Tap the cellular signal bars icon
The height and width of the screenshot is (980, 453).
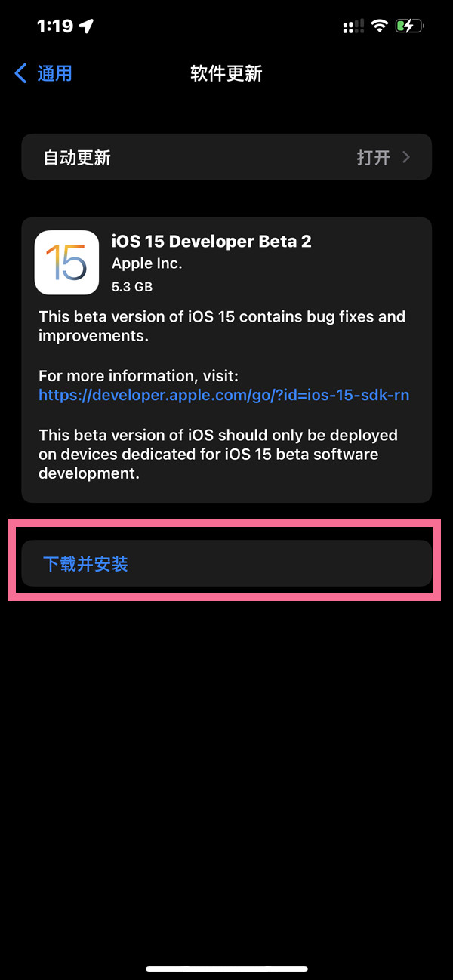(x=353, y=27)
